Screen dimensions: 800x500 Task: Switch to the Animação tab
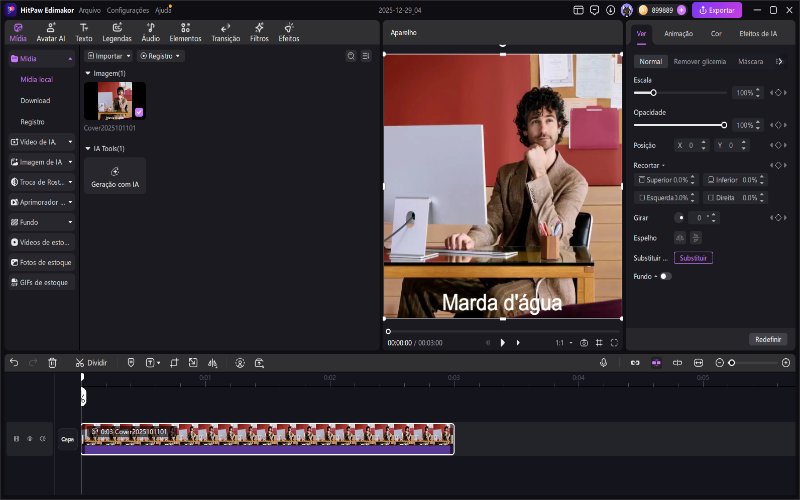click(678, 33)
